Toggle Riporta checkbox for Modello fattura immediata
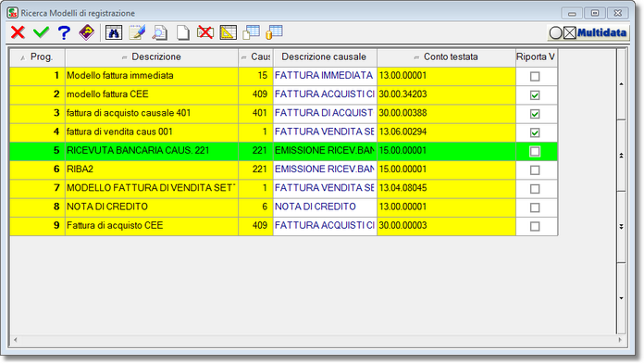The width and height of the screenshot is (644, 364). tap(534, 77)
